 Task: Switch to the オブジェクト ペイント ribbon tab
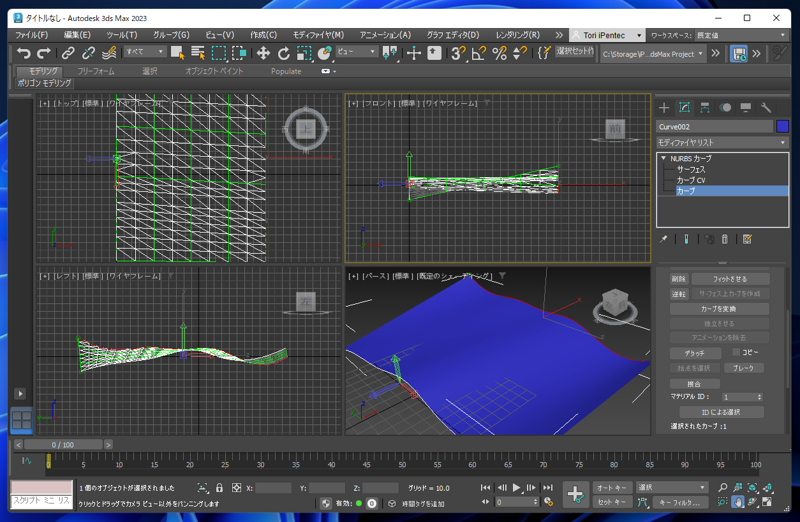pyautogui.click(x=214, y=71)
